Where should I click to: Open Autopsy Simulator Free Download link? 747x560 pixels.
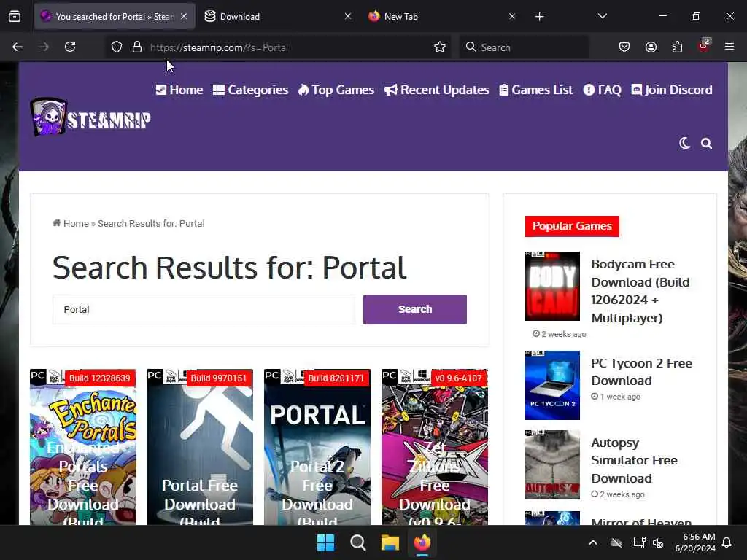pyautogui.click(x=634, y=461)
